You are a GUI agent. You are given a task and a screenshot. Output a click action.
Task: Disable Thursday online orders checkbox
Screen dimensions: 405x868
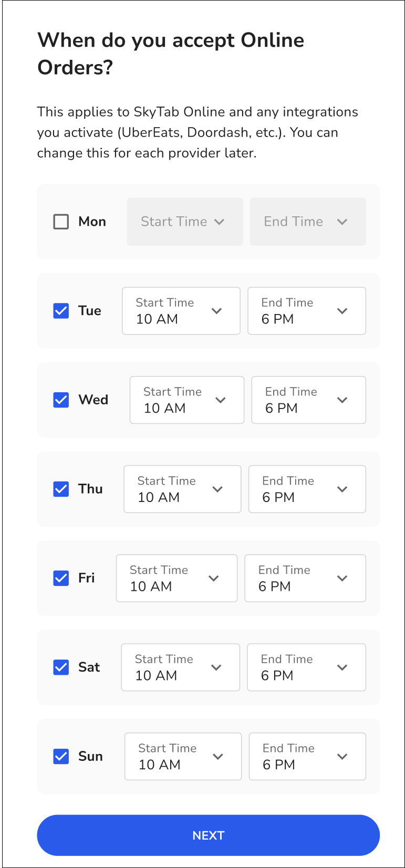point(61,489)
